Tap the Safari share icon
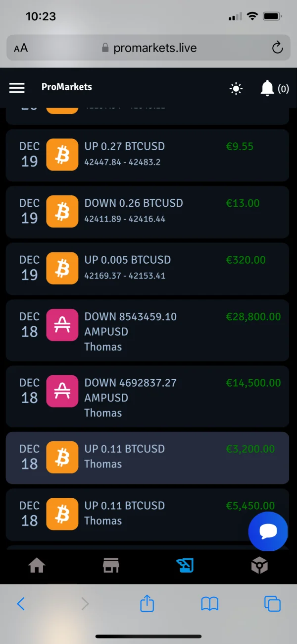This screenshot has height=644, width=297. coord(147,603)
